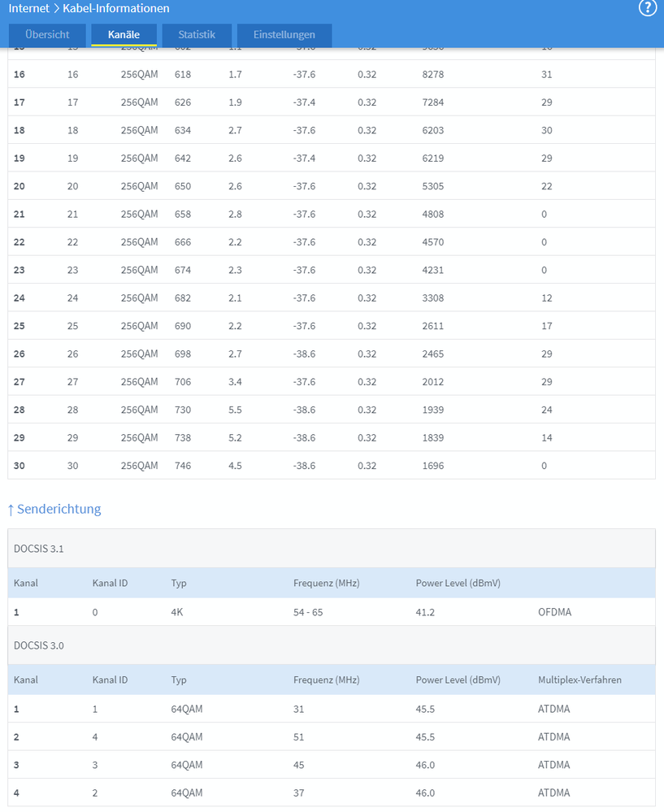Select the OFDMA 4K channel row

(332, 612)
